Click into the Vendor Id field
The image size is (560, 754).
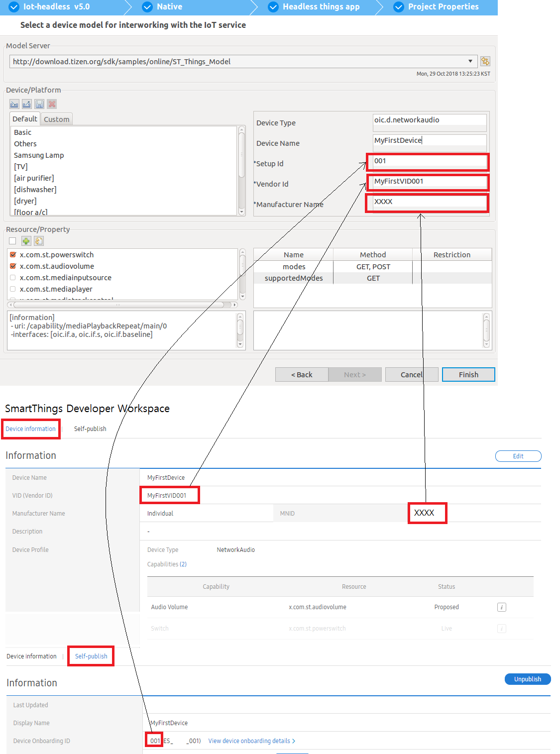pos(428,182)
